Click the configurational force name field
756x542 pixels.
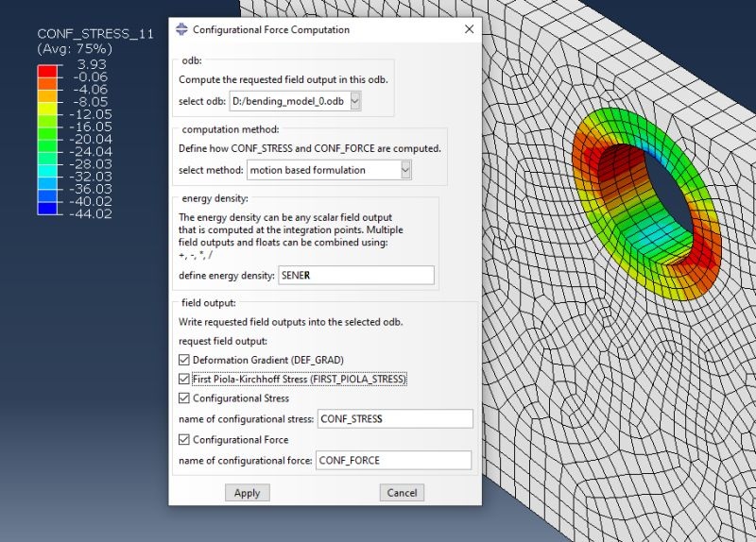393,460
